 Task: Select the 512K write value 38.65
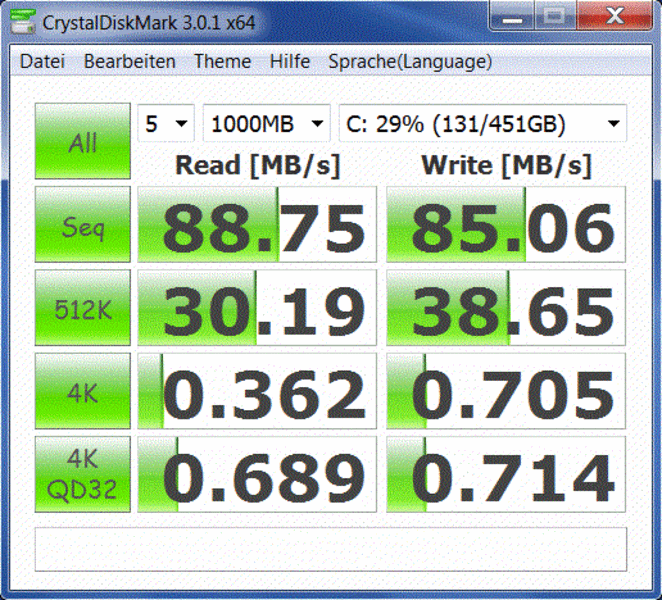click(506, 307)
